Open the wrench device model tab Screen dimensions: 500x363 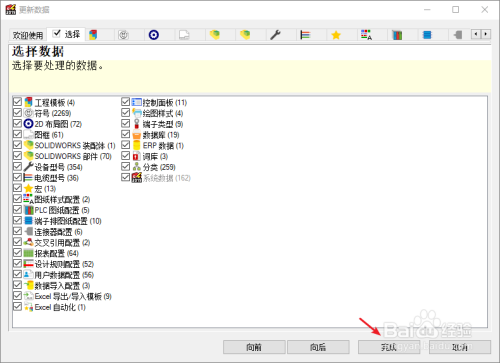[x=275, y=35]
